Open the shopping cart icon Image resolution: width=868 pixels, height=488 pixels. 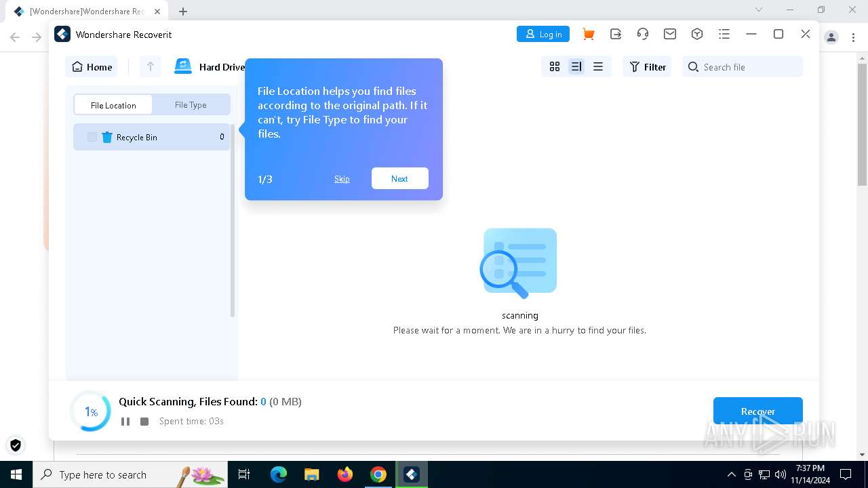(x=588, y=34)
